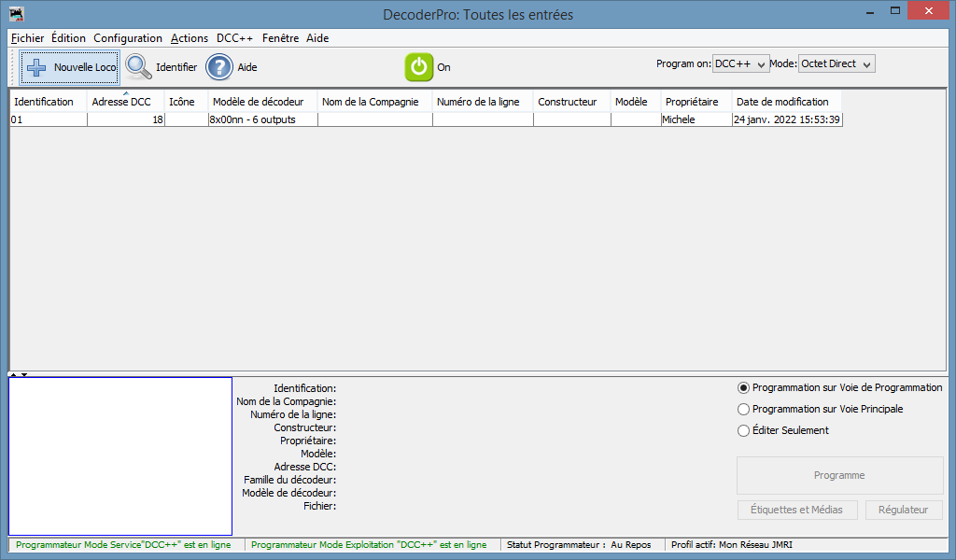Open the Fichier menu
Viewport: 956px width, 560px height.
(x=27, y=37)
